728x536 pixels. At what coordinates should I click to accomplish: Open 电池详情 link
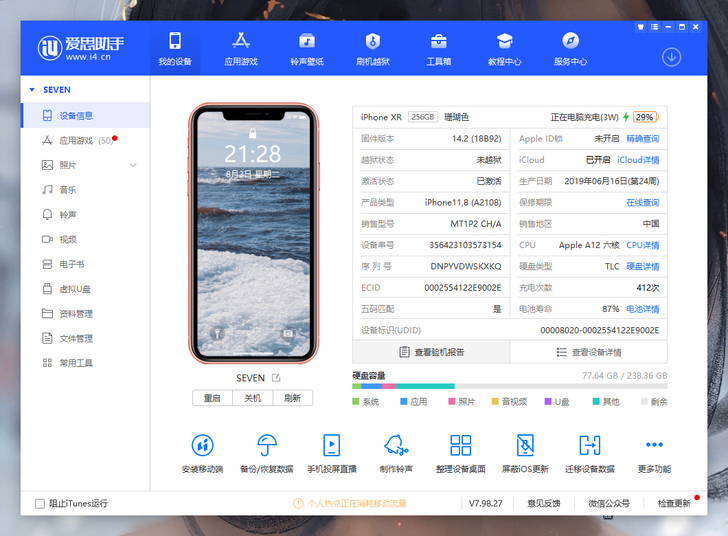(x=643, y=309)
